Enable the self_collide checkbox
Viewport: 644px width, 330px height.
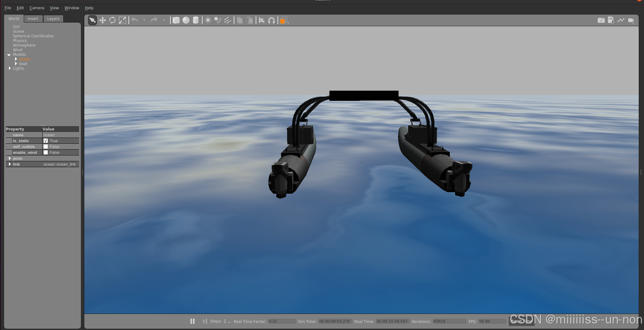[x=46, y=147]
